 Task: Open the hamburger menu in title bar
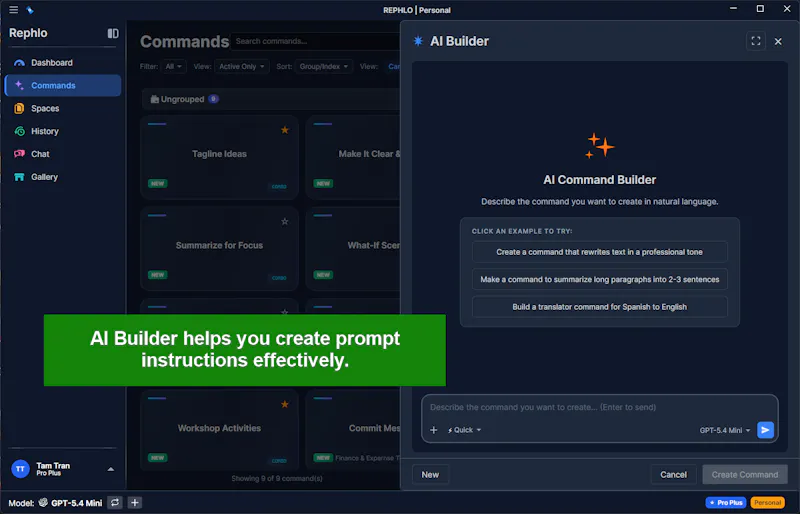click(x=14, y=10)
